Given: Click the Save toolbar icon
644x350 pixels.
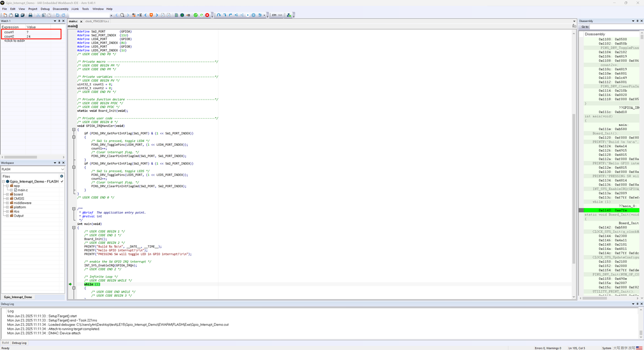Looking at the screenshot, I should pos(17,15).
